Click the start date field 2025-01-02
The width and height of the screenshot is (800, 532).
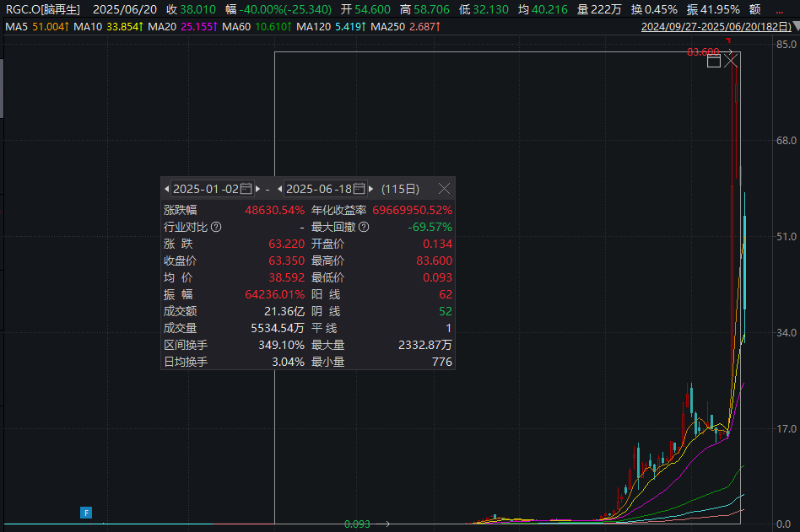[206, 189]
